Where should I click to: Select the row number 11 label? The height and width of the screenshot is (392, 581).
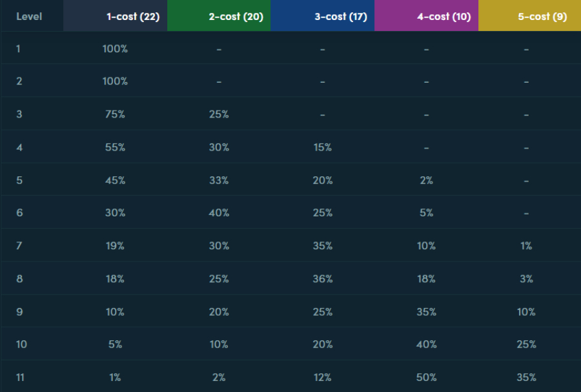coord(20,378)
